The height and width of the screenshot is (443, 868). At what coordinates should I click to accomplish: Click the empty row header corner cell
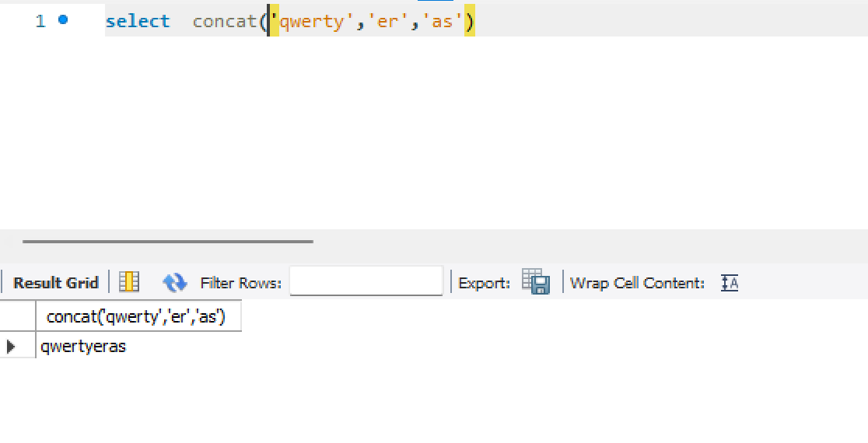(18, 316)
